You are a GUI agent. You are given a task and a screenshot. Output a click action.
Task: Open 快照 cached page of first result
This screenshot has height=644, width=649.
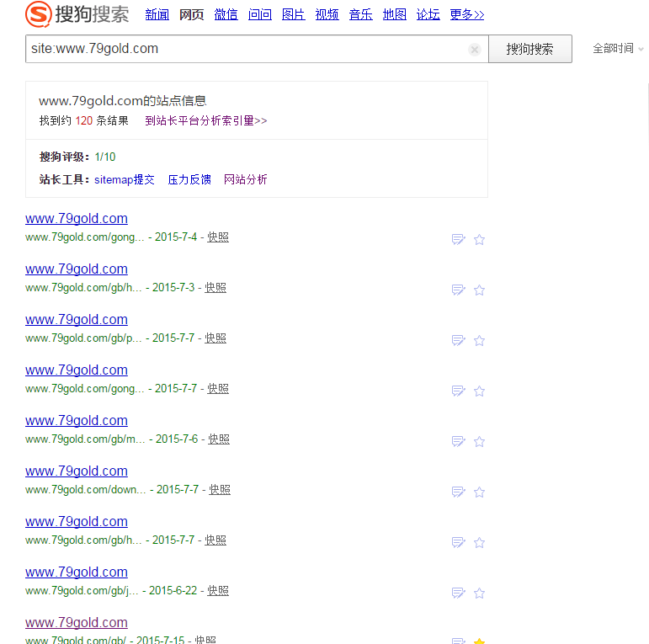218,237
